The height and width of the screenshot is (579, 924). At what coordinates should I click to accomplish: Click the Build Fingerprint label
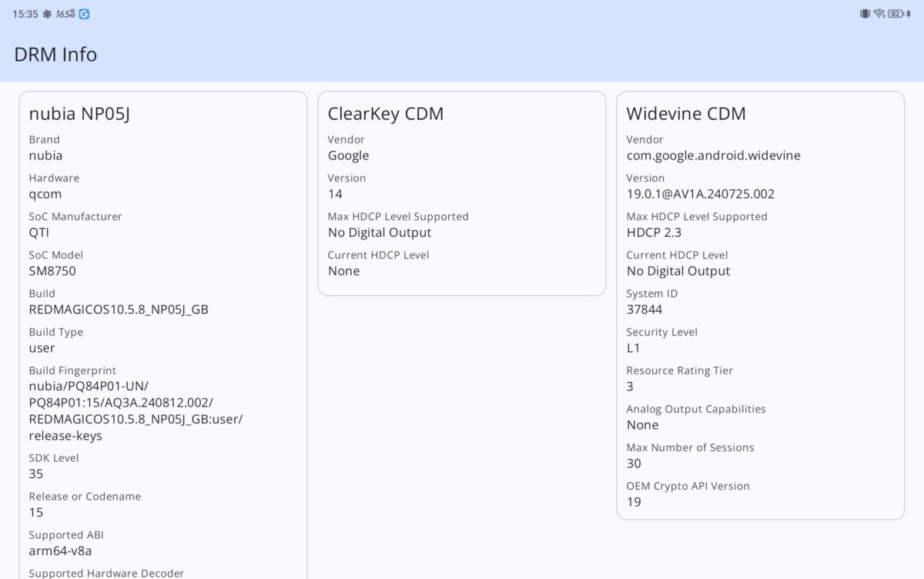coord(72,370)
